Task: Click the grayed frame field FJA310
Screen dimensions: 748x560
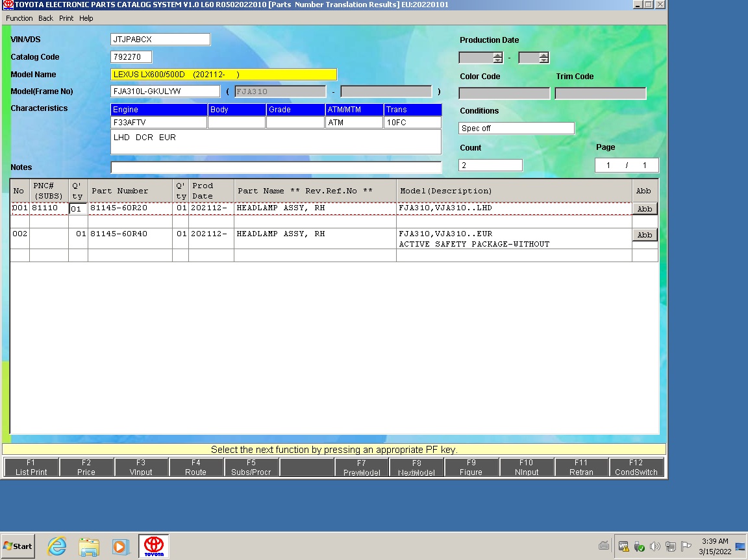Action: click(280, 91)
